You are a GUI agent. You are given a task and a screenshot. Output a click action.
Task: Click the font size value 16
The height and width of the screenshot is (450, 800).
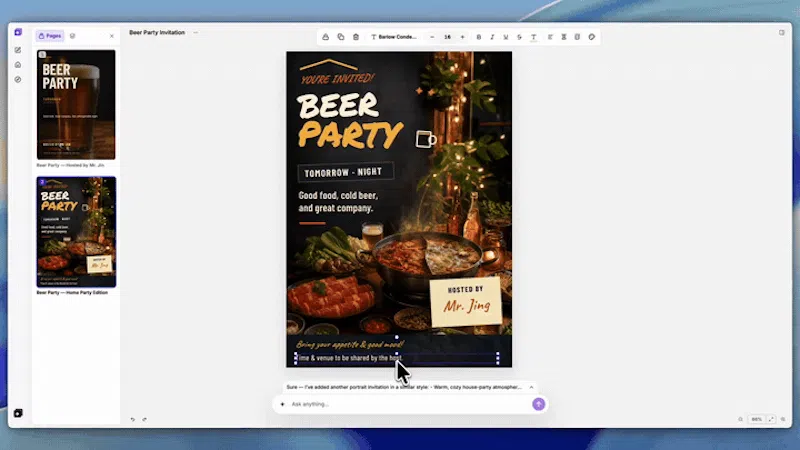pos(447,37)
